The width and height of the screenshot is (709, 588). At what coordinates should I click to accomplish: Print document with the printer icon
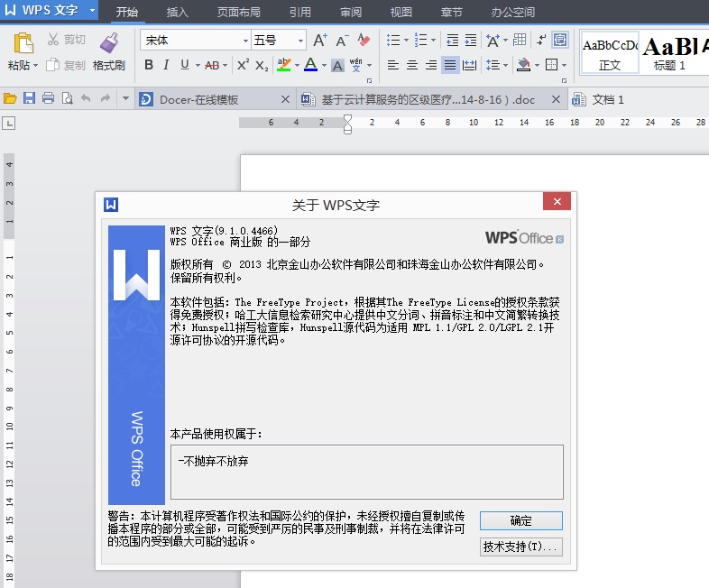click(49, 98)
